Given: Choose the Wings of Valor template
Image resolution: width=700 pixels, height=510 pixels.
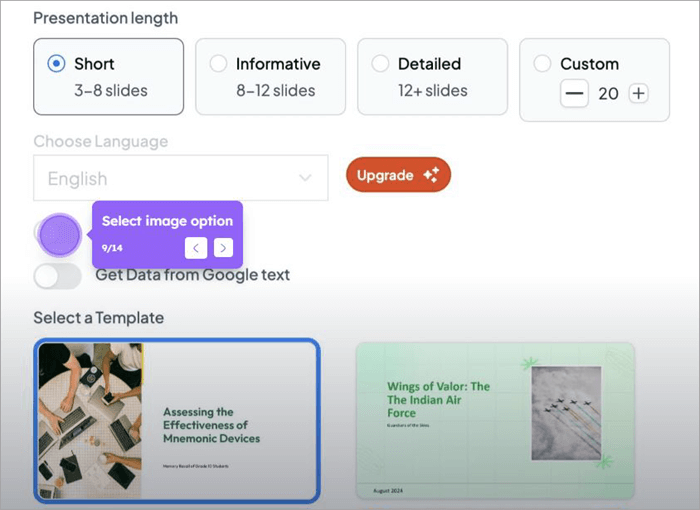Looking at the screenshot, I should [495, 420].
